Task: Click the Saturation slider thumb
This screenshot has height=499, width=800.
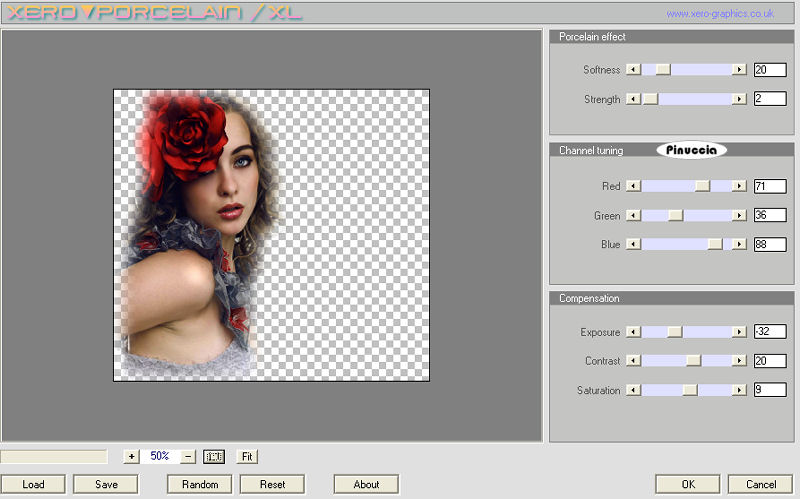Action: 690,390
